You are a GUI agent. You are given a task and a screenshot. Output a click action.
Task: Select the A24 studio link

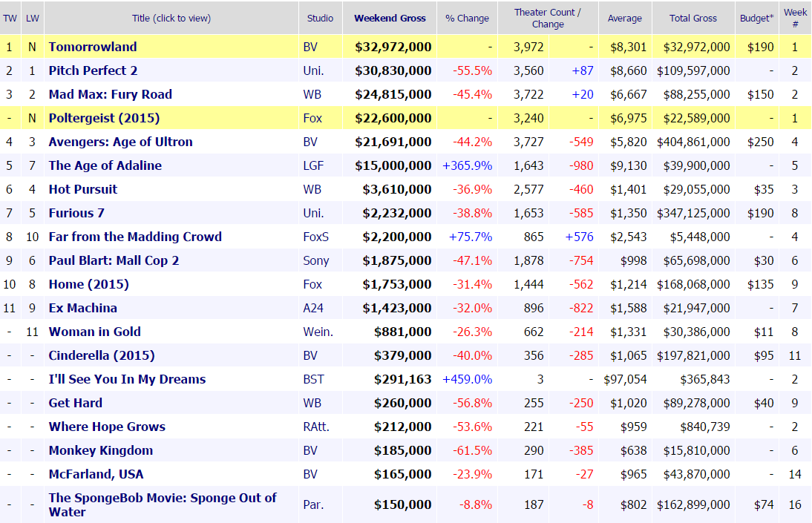313,308
